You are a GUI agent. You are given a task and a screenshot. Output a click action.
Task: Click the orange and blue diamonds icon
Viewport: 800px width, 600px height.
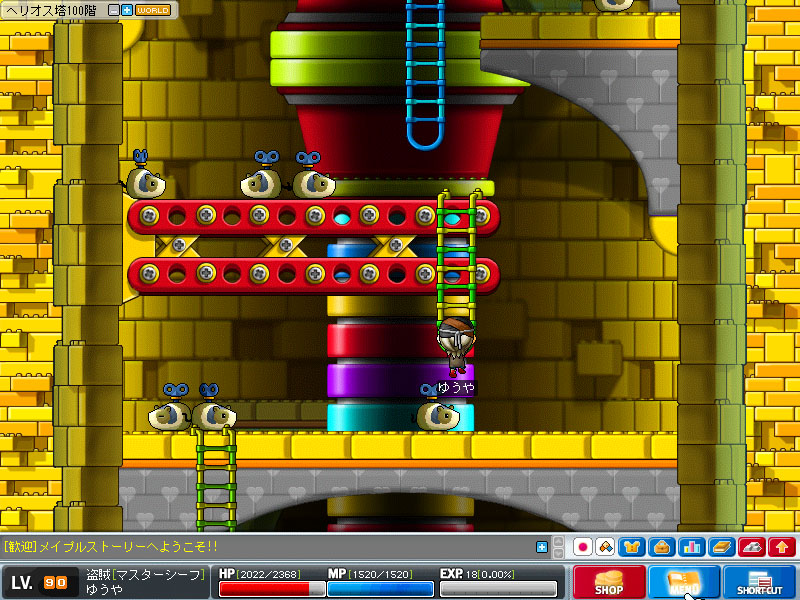(x=606, y=547)
